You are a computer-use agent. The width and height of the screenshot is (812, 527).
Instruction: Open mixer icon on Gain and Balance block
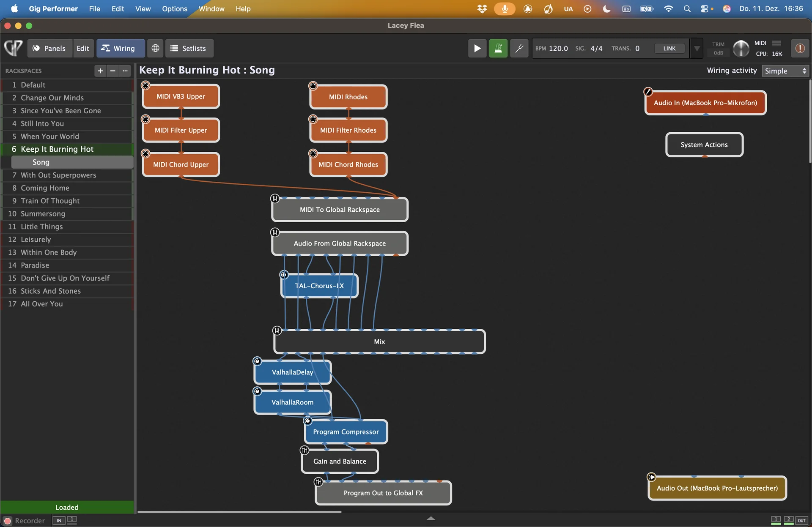point(304,450)
